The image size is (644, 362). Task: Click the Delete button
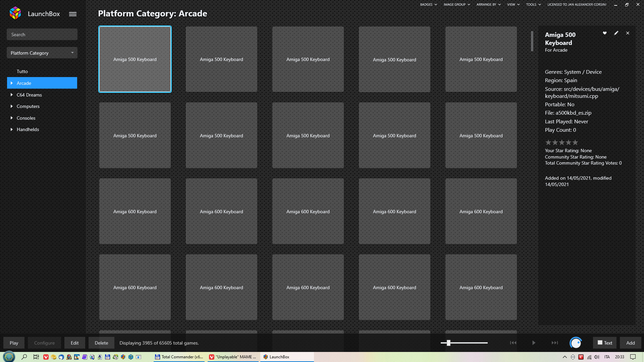coord(101,343)
